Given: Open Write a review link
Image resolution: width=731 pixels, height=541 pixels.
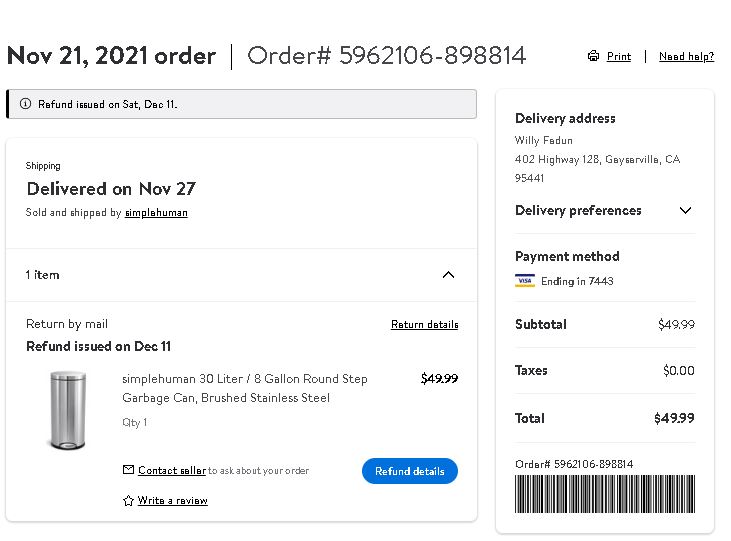Looking at the screenshot, I should [172, 500].
